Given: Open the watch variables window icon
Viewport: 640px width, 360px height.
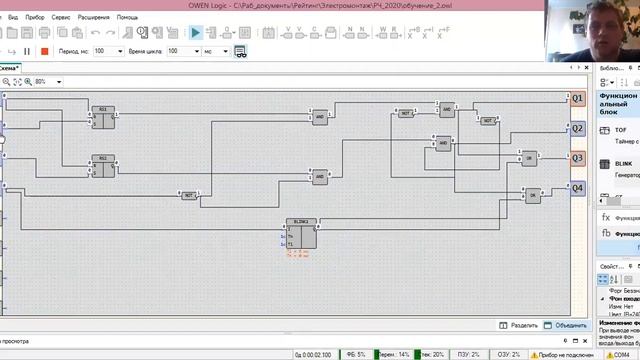Looking at the screenshot, I should point(240,51).
